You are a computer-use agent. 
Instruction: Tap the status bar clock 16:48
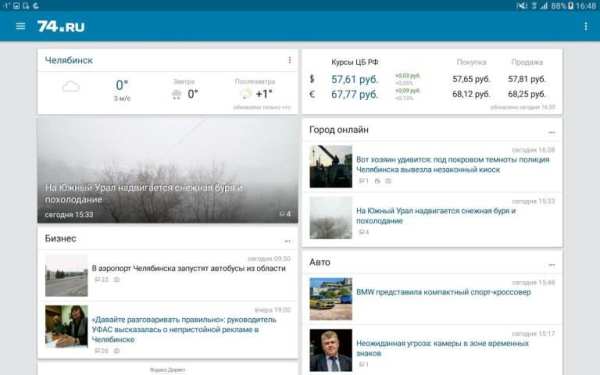[x=585, y=6]
